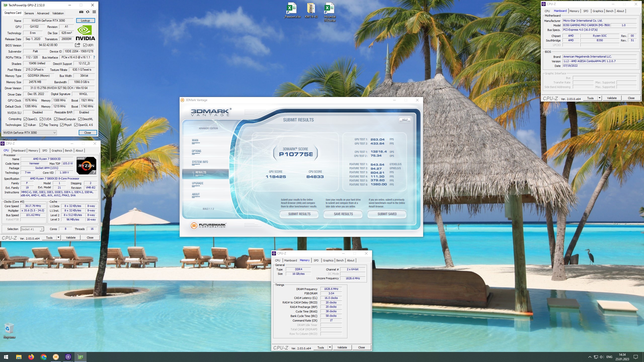Toggle the DirectCompute checkbox
Image resolution: width=644 pixels, height=362 pixels.
[x=56, y=119]
